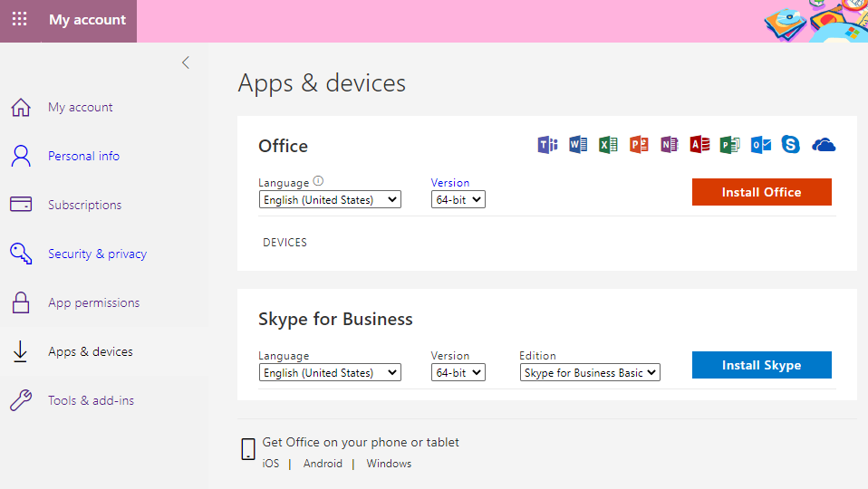Open App permissions
The image size is (868, 489).
pos(94,303)
